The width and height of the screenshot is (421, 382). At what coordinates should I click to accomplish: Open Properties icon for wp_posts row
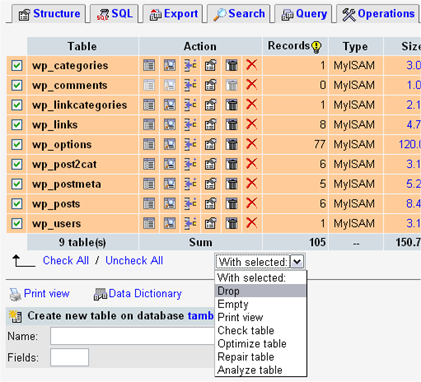coord(211,203)
